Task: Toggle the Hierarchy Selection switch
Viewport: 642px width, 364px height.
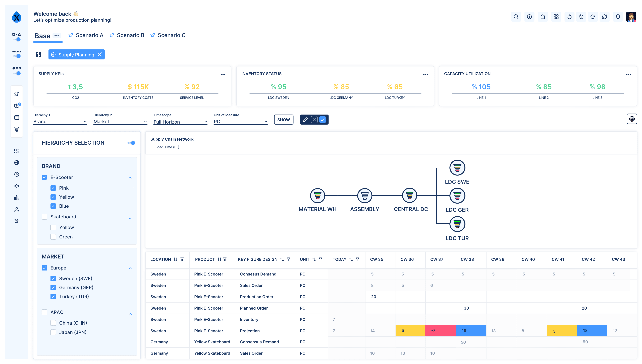Action: click(x=131, y=143)
